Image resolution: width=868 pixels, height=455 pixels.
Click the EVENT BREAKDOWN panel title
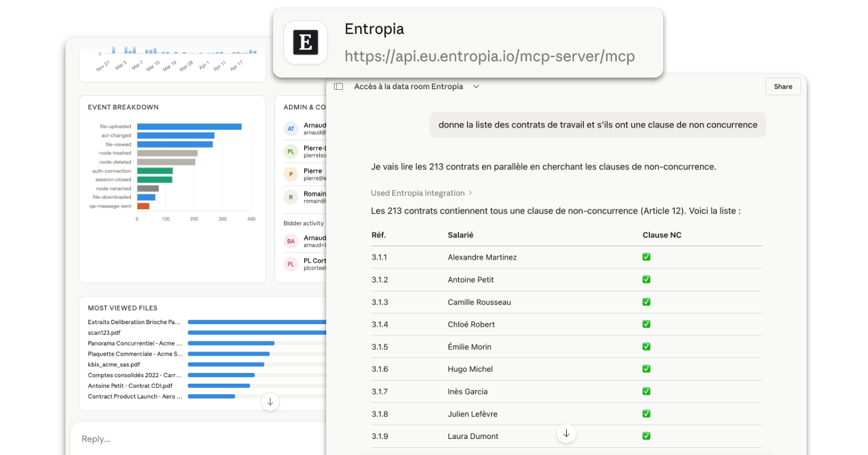pos(123,108)
